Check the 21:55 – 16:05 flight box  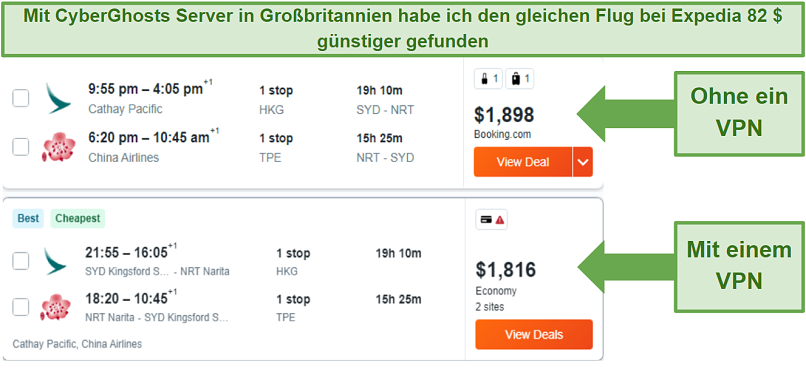[x=21, y=262]
